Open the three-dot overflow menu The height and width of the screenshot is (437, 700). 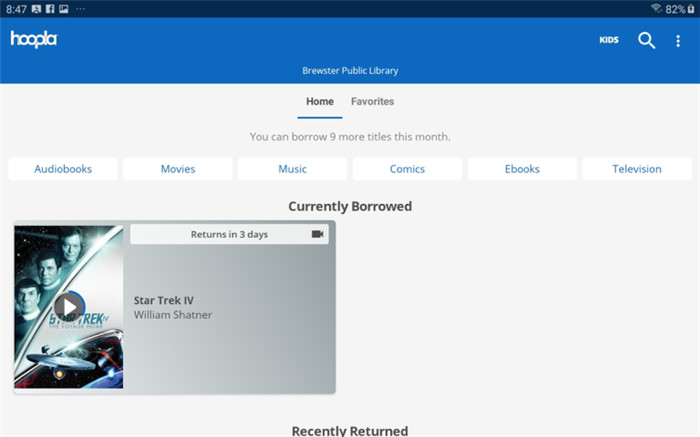[678, 41]
